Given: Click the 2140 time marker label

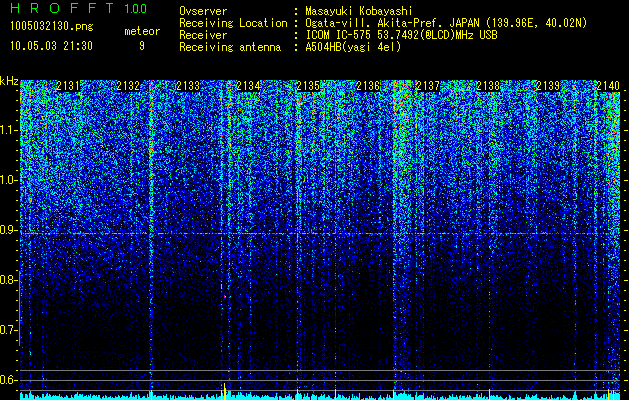Looking at the screenshot, I should (608, 86).
